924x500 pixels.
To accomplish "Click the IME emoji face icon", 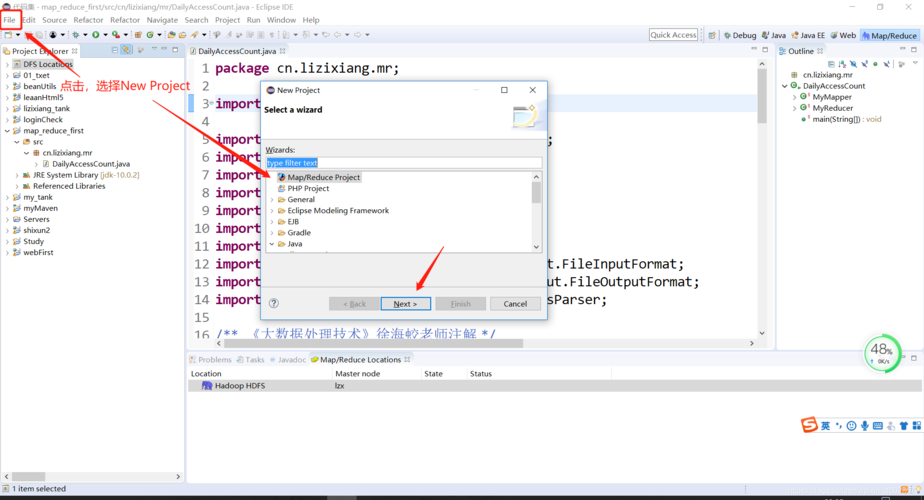I will [x=852, y=426].
